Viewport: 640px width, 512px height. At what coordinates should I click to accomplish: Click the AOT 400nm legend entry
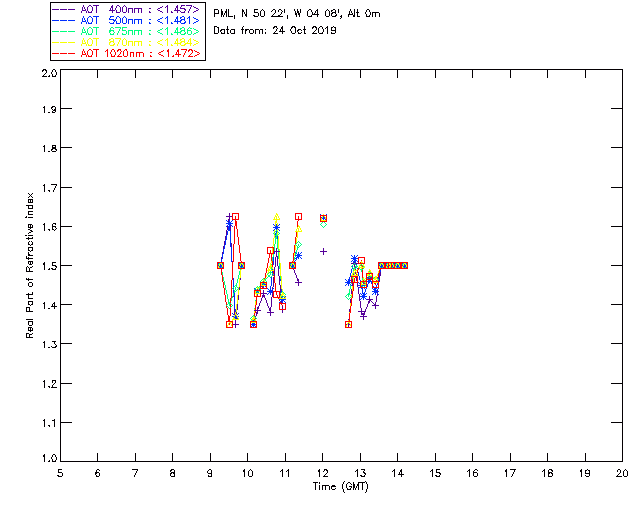(x=127, y=9)
